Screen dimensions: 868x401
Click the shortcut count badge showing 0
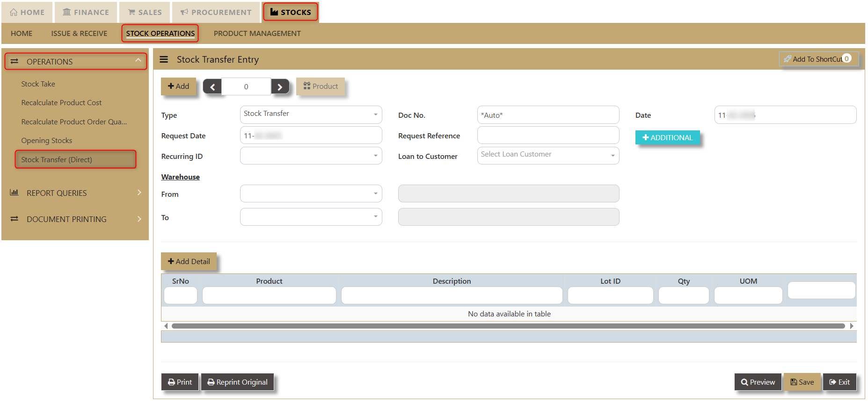846,58
